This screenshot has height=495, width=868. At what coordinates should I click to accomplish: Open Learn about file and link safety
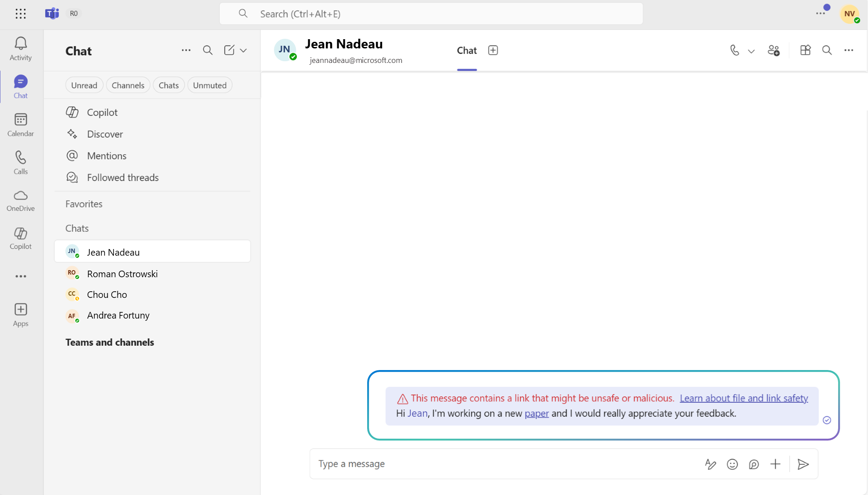744,398
